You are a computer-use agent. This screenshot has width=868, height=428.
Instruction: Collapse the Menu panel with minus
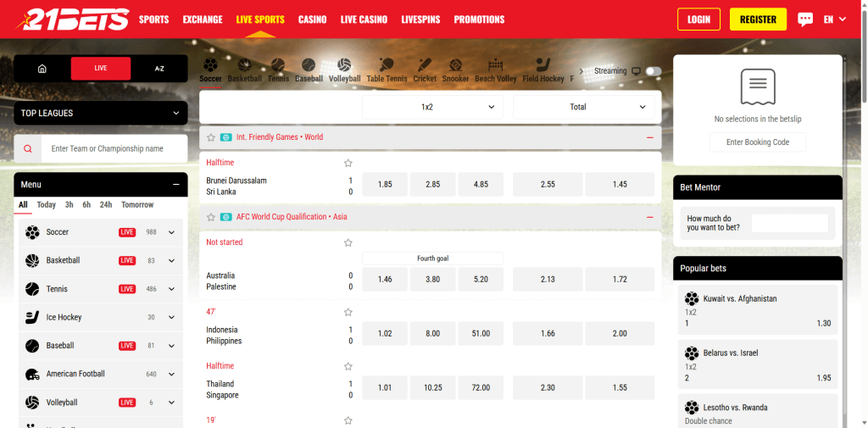(x=176, y=185)
